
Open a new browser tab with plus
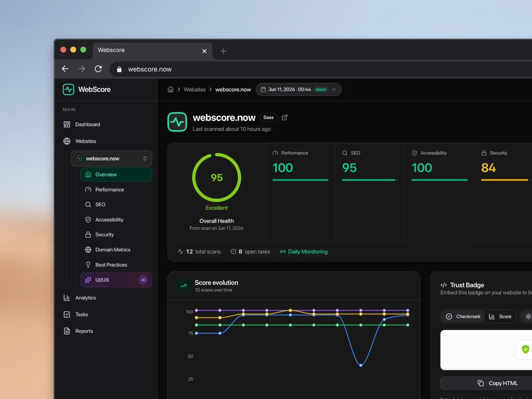tap(223, 51)
